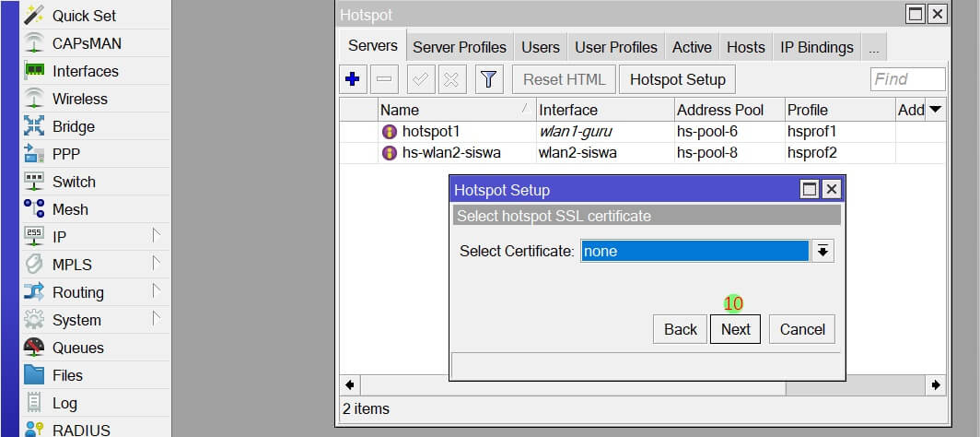Click the filter funnel icon in toolbar

[x=489, y=79]
